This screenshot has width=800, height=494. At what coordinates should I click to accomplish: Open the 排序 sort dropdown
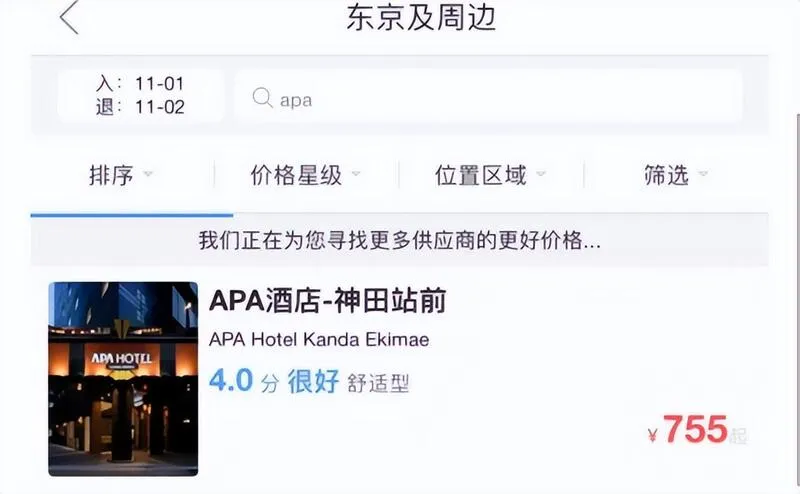(x=121, y=175)
